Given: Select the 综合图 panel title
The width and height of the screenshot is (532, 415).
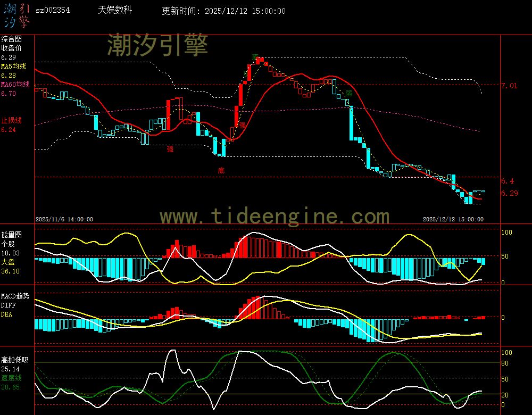Looking at the screenshot, I should pos(12,39).
